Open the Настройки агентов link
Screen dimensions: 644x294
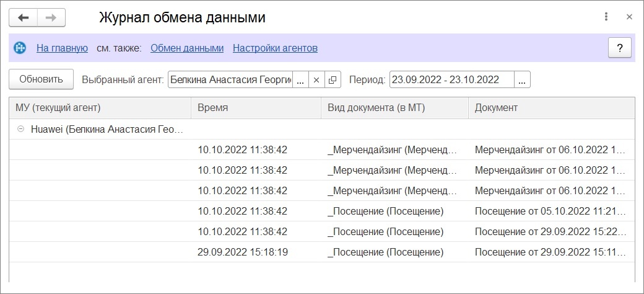[275, 48]
